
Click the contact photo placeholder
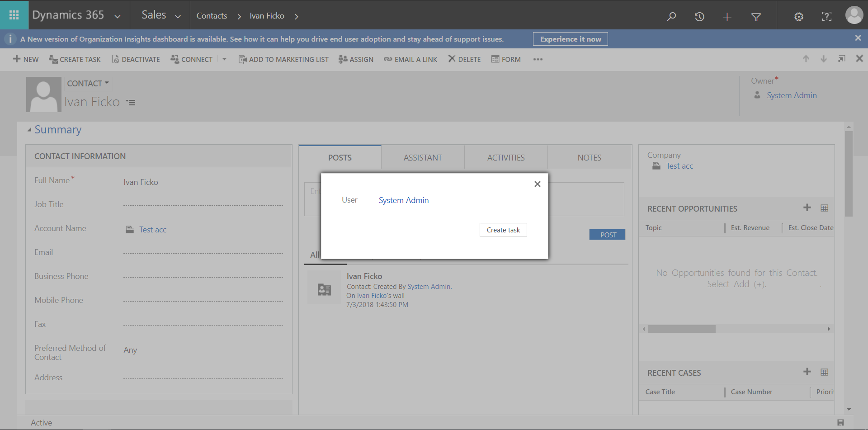tap(44, 95)
